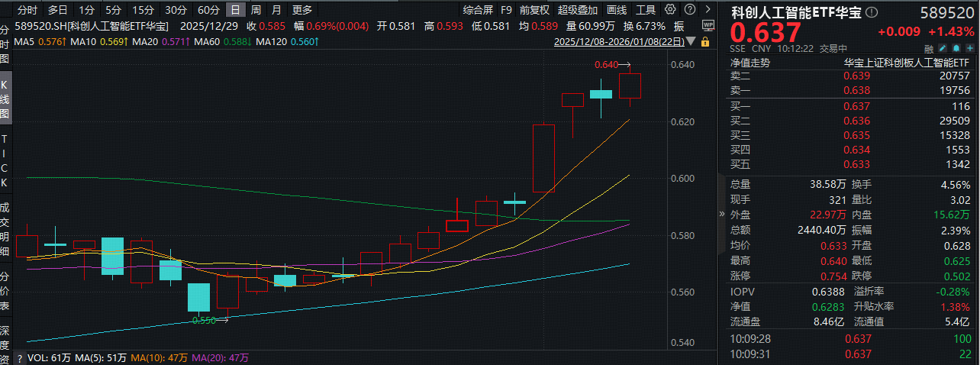Viewport: 980px width, 365px height.
Task: Select the 15分 period tab
Action: click(143, 10)
